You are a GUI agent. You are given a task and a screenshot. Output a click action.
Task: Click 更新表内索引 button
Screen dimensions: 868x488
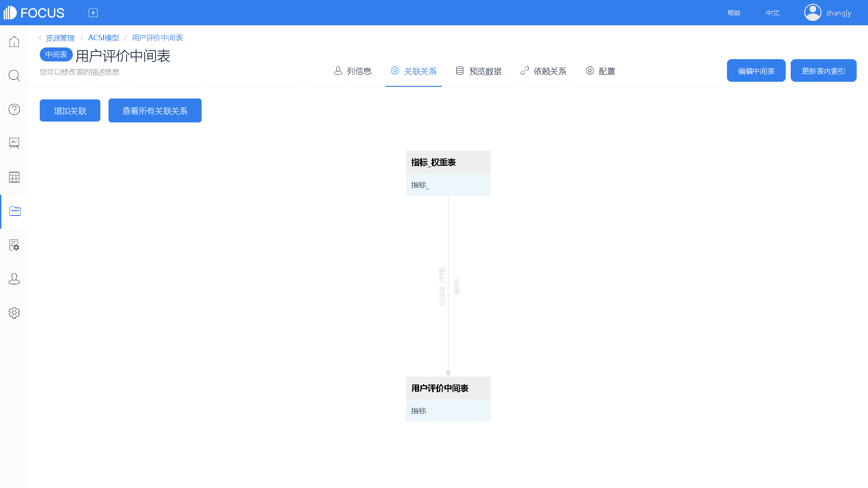tap(824, 70)
